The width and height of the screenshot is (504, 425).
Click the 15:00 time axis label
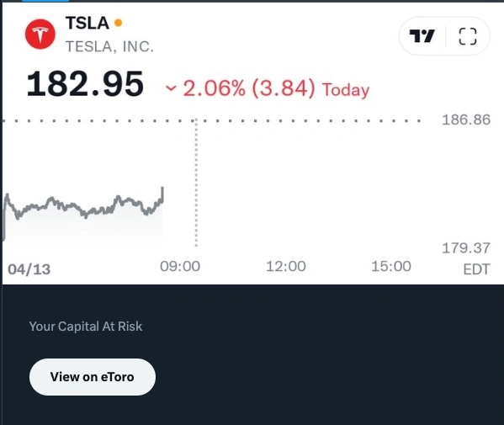pos(391,266)
